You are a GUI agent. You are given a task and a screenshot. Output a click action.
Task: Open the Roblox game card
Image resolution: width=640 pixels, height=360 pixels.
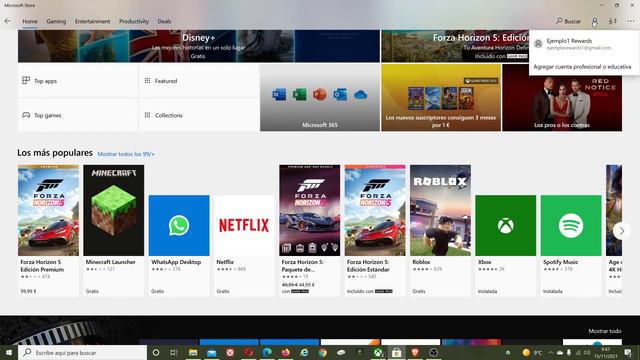[x=440, y=230]
